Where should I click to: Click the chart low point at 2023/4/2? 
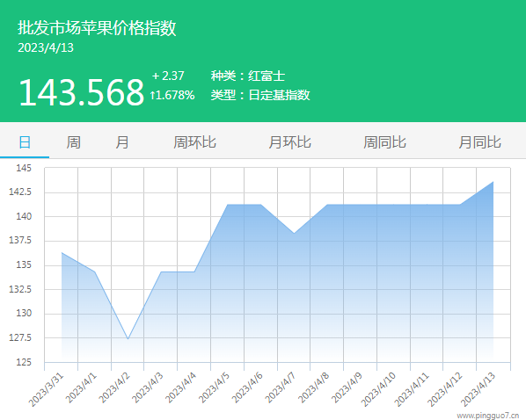[128, 339]
